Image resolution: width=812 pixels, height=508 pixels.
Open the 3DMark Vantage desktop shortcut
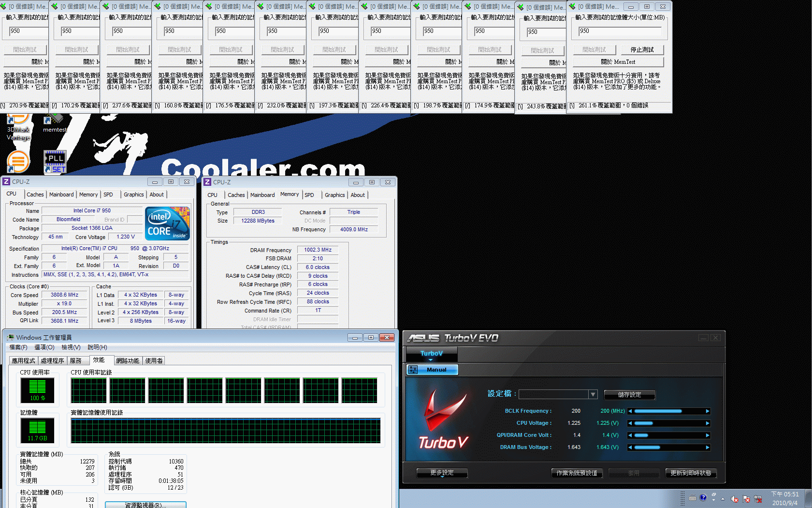18,127
